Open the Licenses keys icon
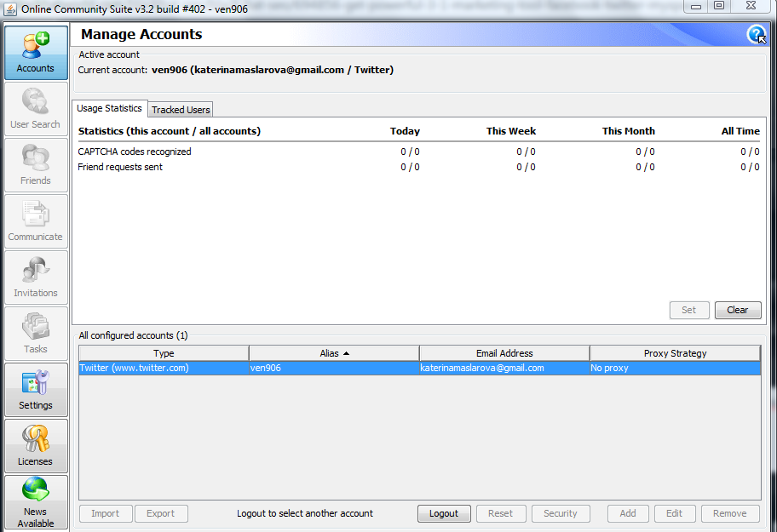Screen dimensions: 777x532 [36, 446]
